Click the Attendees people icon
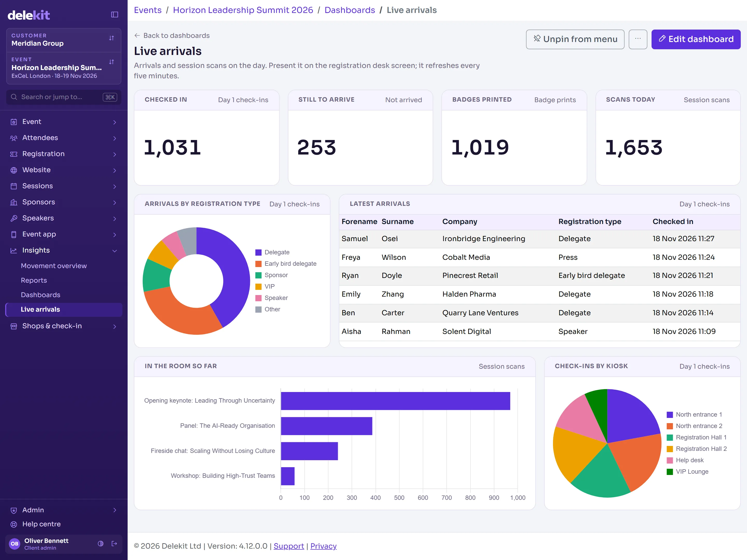This screenshot has width=747, height=560. click(x=14, y=138)
